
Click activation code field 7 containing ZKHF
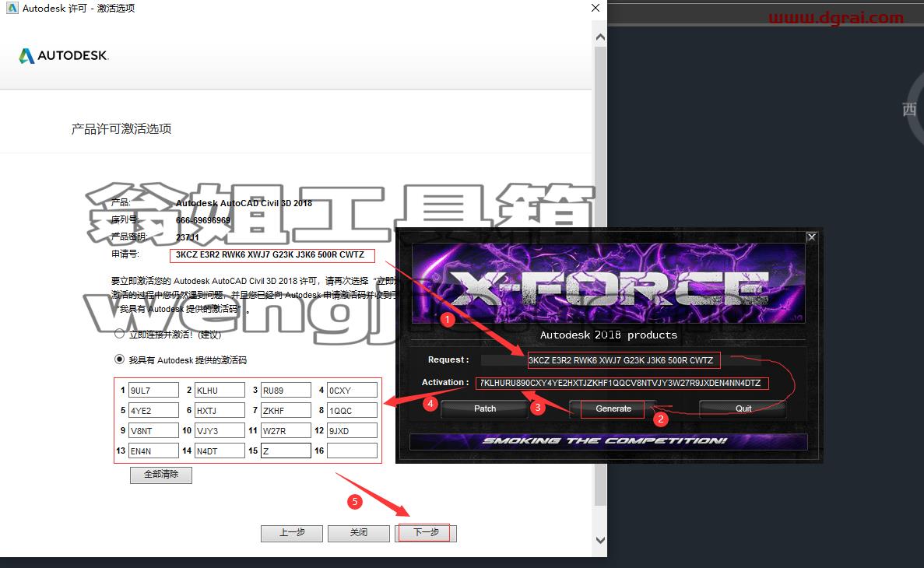coord(286,410)
